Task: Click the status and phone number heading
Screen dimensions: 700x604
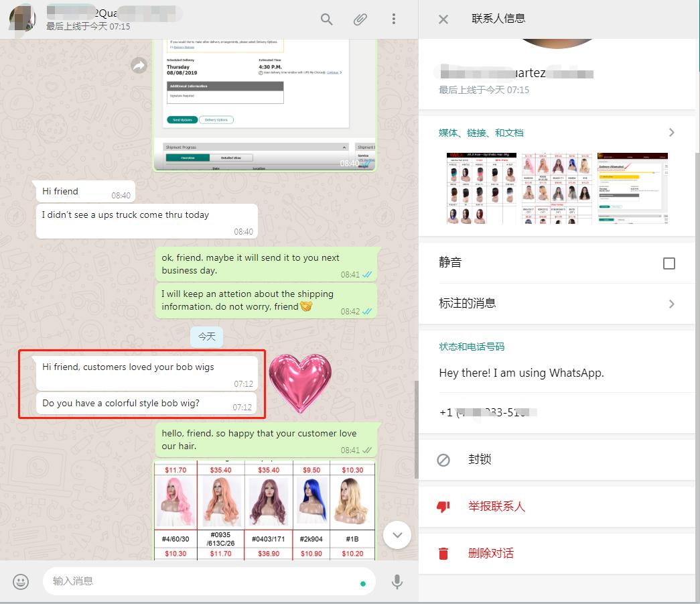Action: (x=472, y=347)
